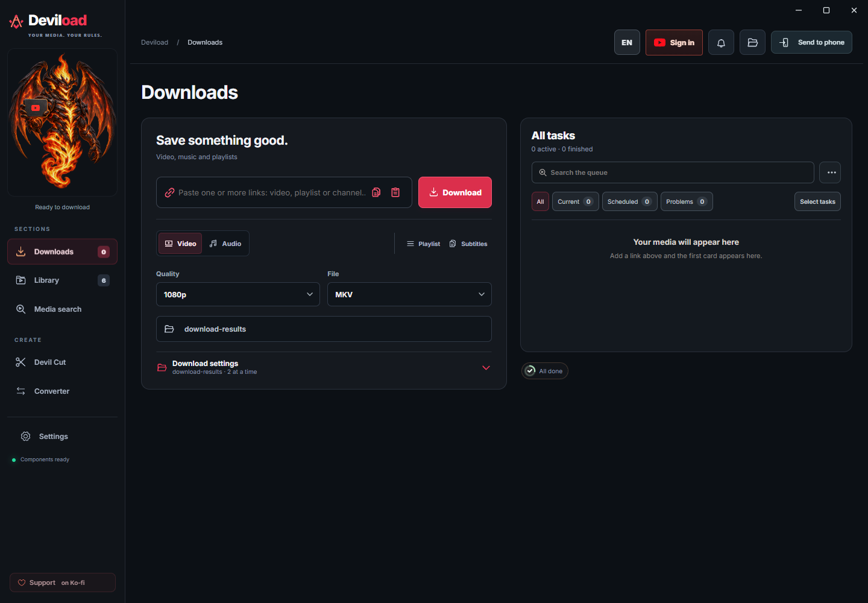Click the Sign in button
This screenshot has height=603, width=868.
coord(674,42)
